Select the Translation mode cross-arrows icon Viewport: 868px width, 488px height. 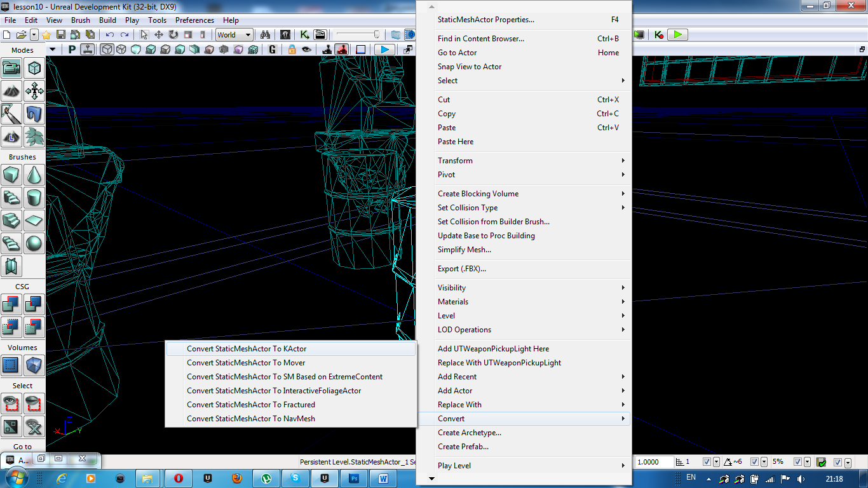point(159,35)
